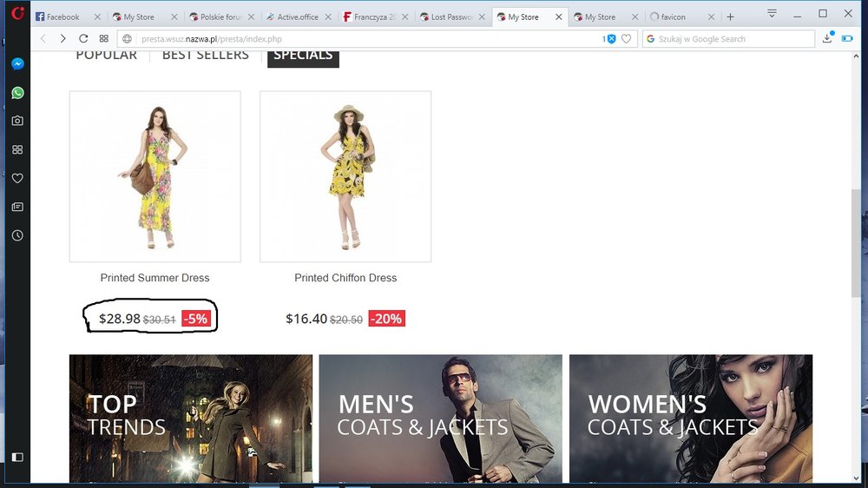
Task: Click the scrollbar down arrow
Action: (x=857, y=478)
